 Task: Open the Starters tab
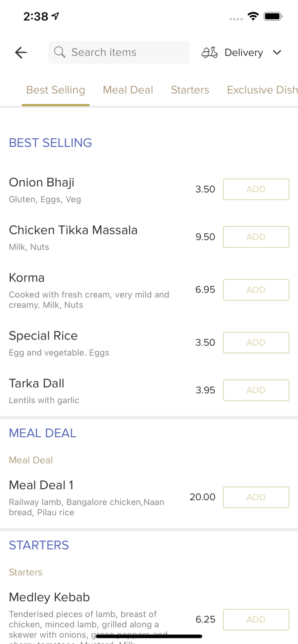click(x=190, y=90)
